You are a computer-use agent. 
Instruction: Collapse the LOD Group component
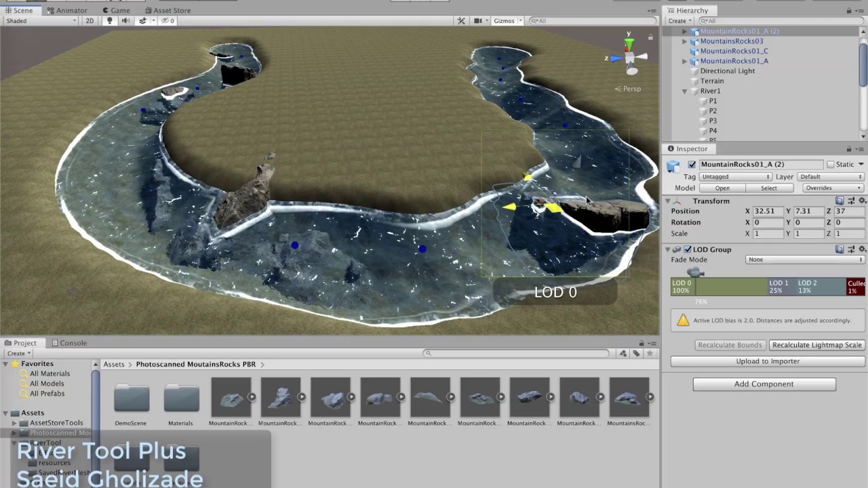coord(667,249)
